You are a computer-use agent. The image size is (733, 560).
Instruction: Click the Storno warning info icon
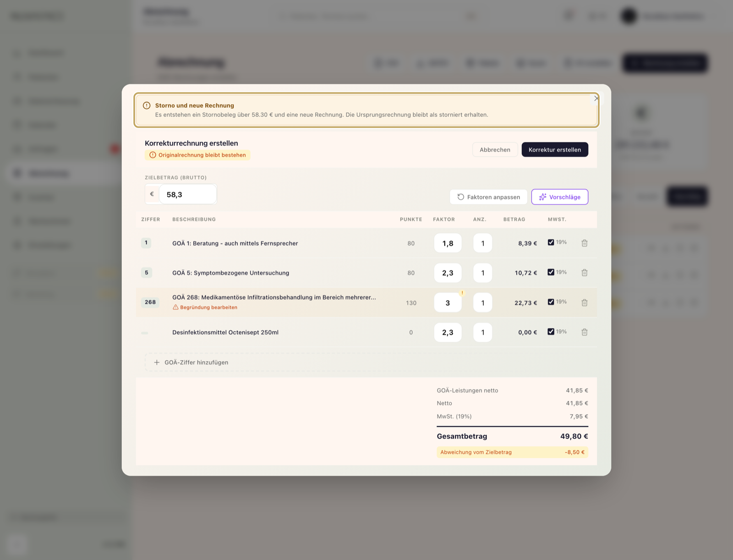point(147,105)
